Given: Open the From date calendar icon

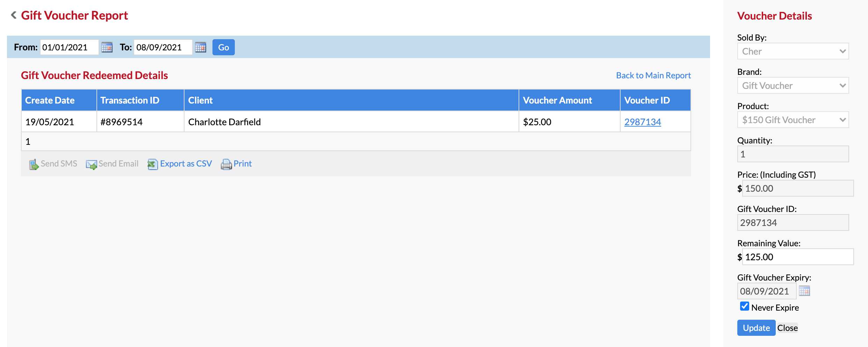Looking at the screenshot, I should [x=107, y=47].
